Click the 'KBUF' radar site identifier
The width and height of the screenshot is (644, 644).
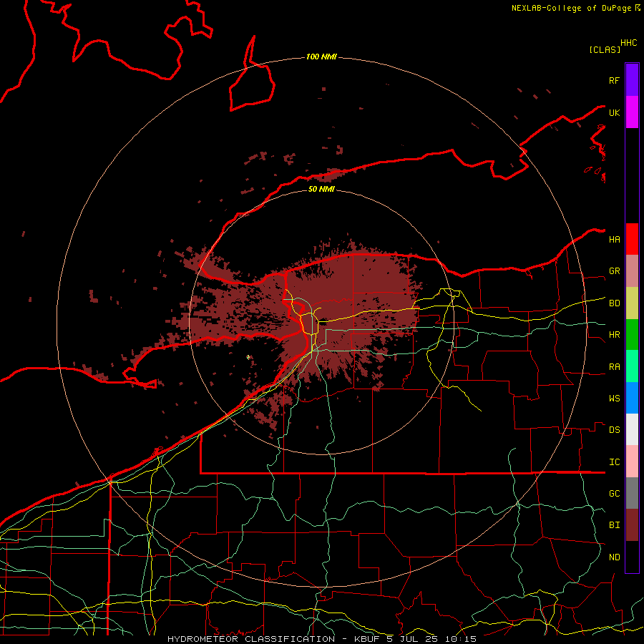(x=367, y=639)
